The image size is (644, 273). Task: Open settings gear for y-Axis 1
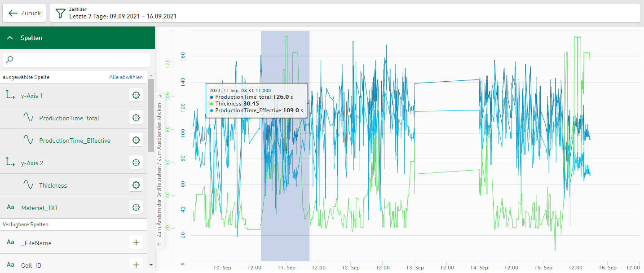(x=136, y=95)
